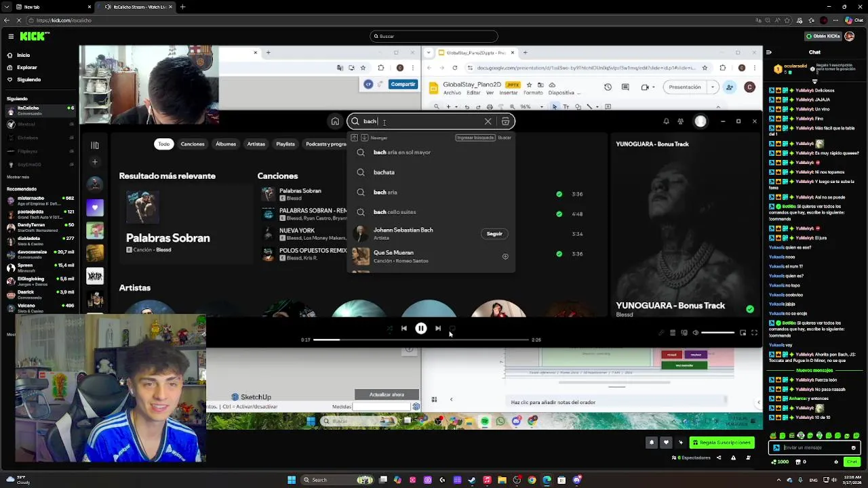Click Spotify full screen icon in player bar

coord(754,333)
